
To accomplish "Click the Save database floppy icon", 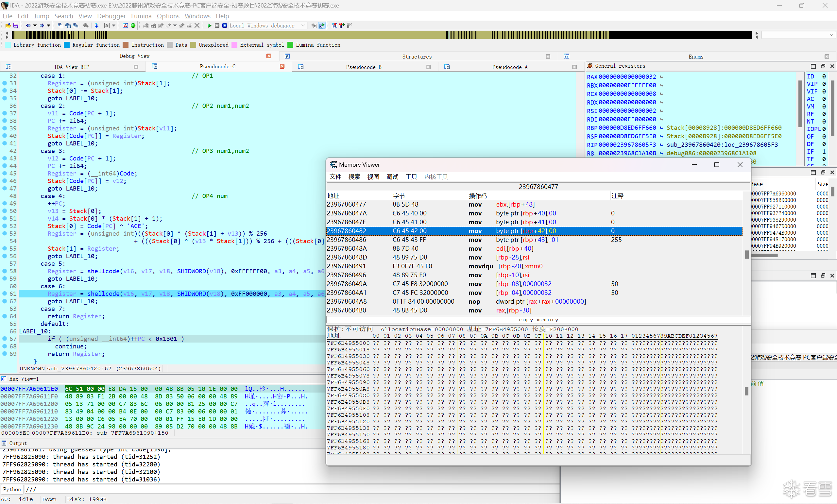I will [x=16, y=25].
